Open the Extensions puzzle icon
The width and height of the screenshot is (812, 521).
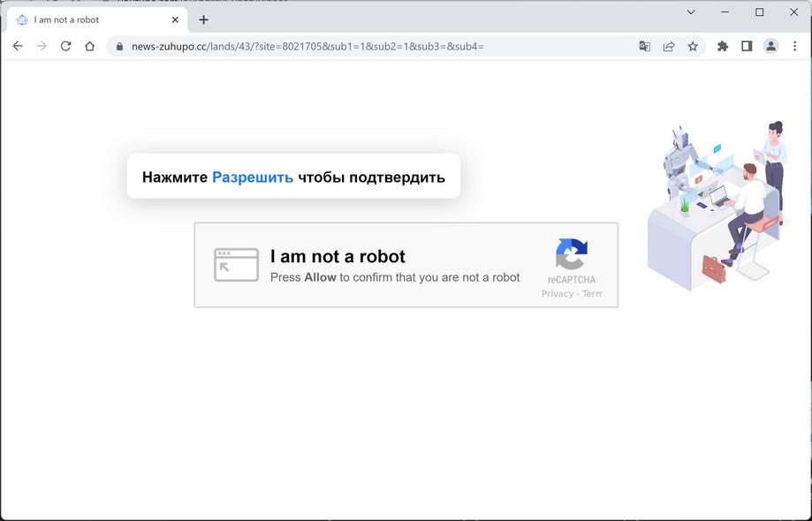point(723,46)
